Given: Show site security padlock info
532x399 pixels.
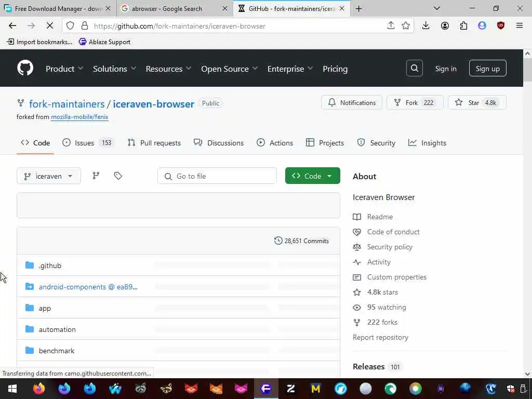Looking at the screenshot, I should click(85, 26).
